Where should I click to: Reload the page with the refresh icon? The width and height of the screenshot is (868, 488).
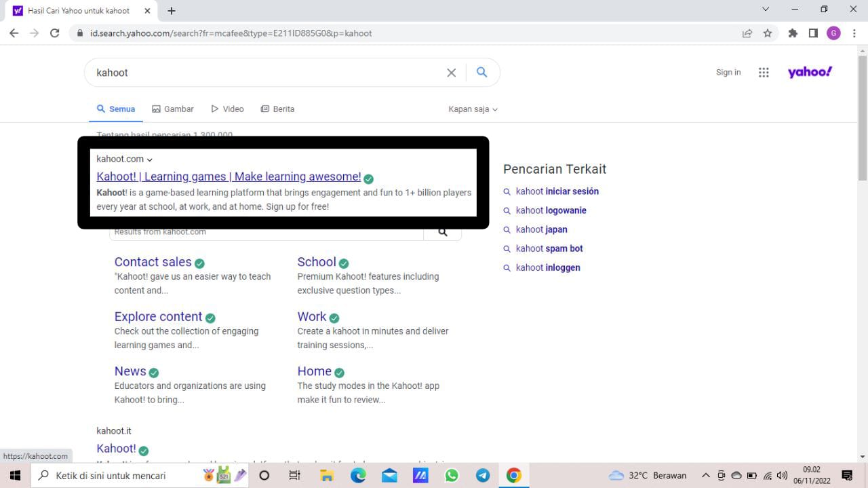click(55, 33)
